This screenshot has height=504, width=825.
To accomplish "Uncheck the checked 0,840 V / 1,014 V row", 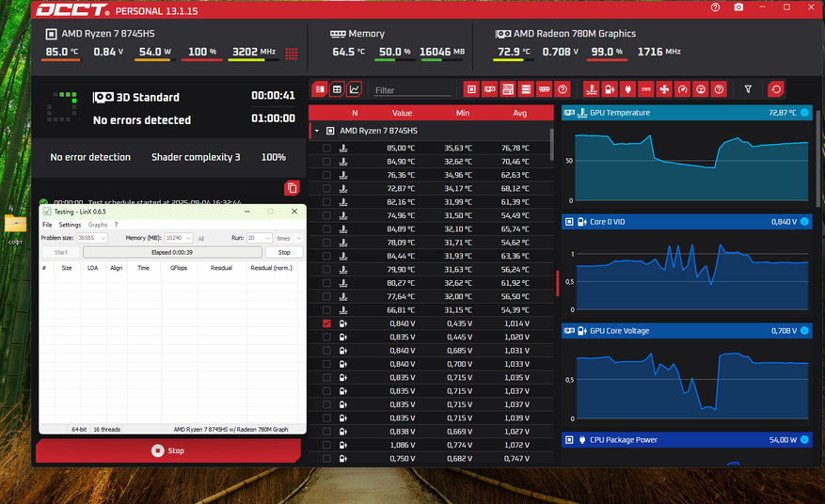I will coord(326,323).
